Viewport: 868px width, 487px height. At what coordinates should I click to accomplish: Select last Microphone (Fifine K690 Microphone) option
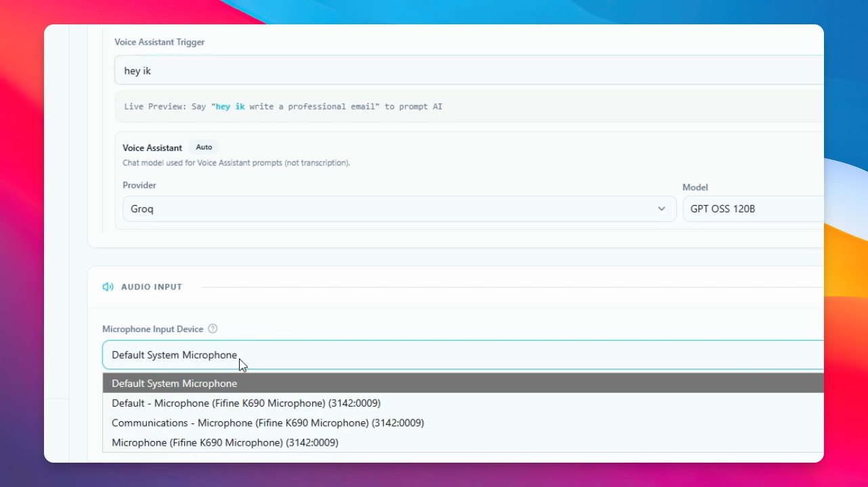coord(463,442)
